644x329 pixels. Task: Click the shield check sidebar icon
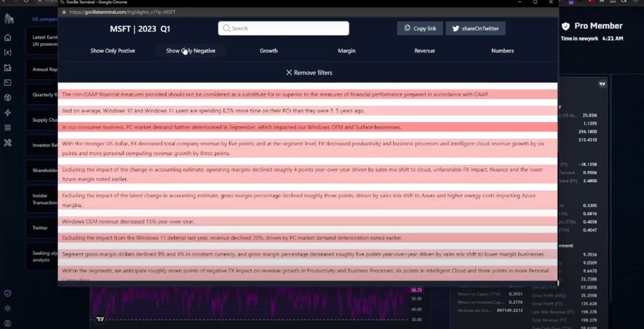coord(8,293)
